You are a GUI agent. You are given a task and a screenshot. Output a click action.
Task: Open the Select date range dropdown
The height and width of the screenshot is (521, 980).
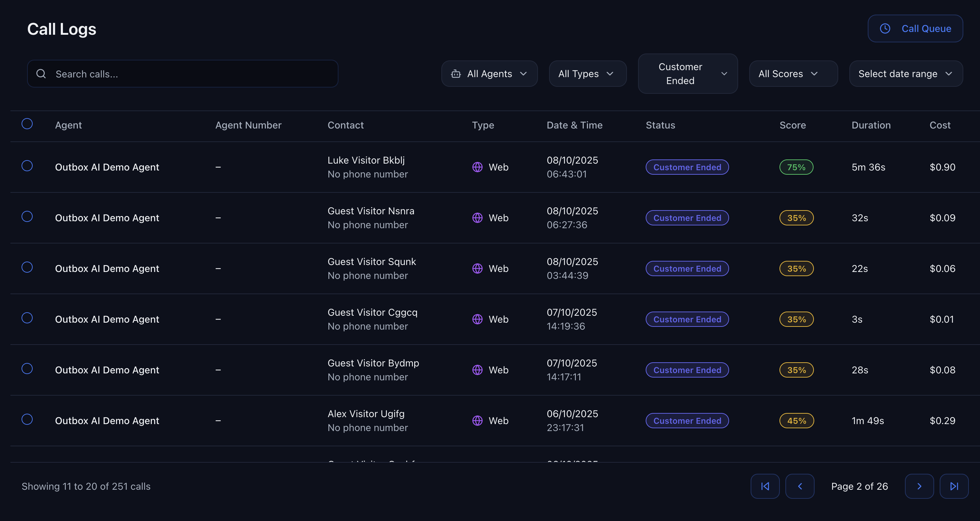point(905,74)
